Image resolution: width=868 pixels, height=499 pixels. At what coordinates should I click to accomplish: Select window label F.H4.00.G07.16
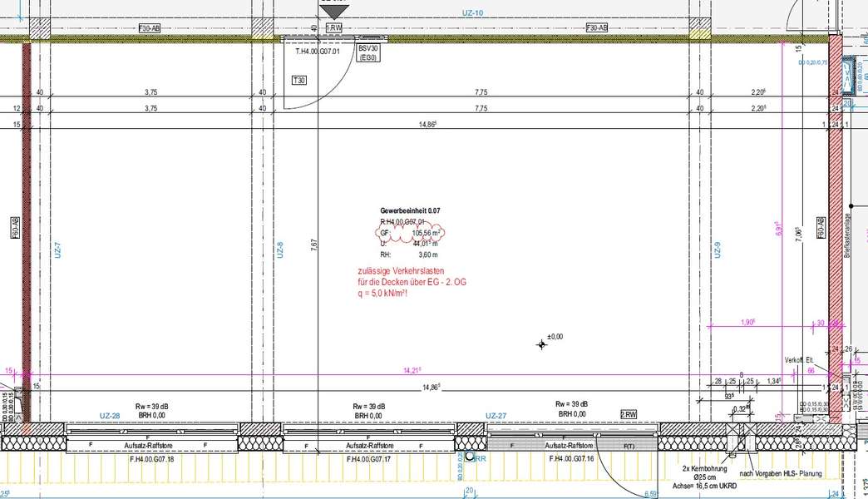point(570,458)
